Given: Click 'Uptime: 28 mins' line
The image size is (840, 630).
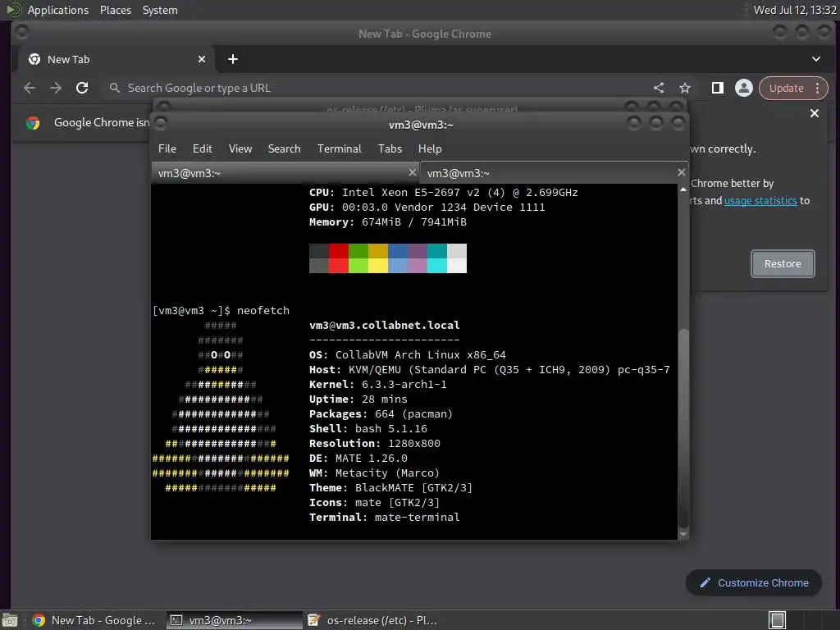Looking at the screenshot, I should click(x=358, y=399).
